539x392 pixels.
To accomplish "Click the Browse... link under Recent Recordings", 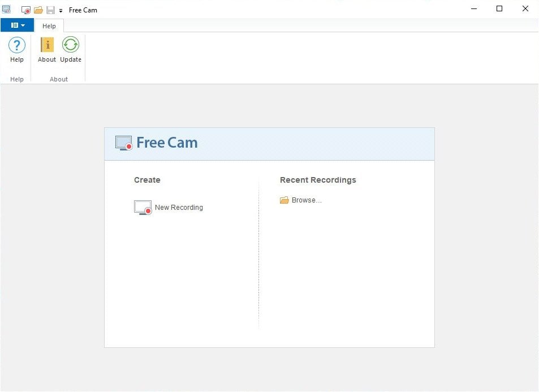I will pos(307,200).
